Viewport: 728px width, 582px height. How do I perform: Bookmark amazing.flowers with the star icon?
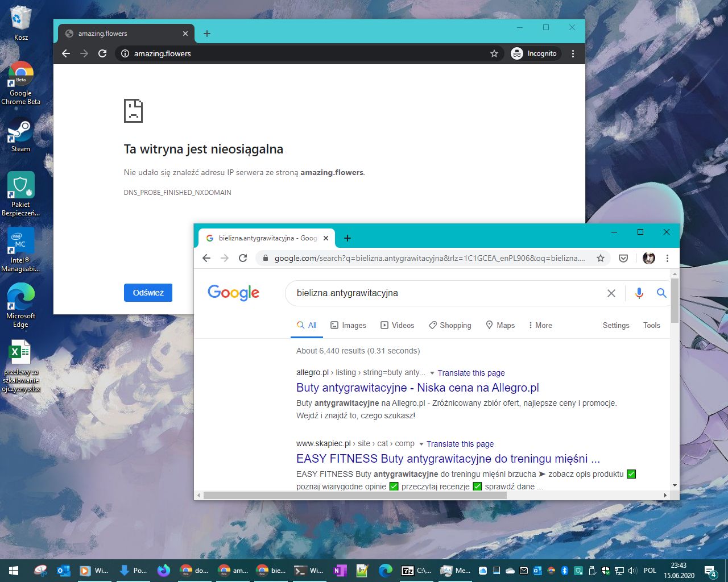[494, 53]
